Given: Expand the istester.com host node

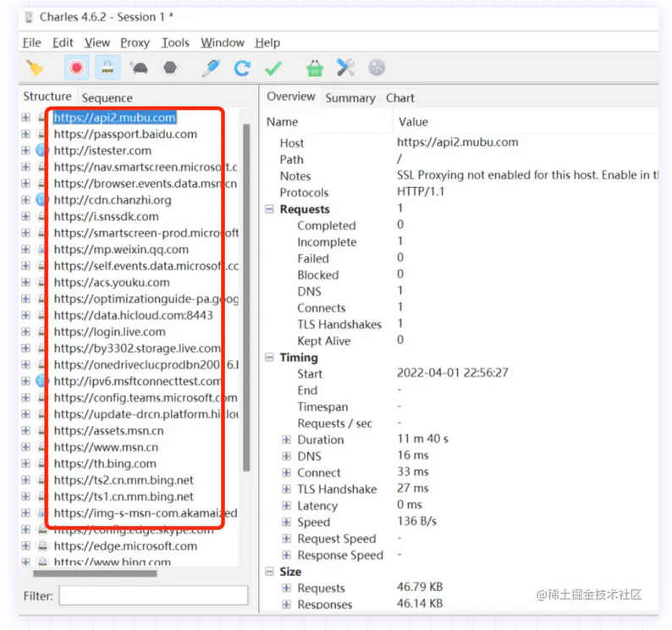Looking at the screenshot, I should (25, 151).
